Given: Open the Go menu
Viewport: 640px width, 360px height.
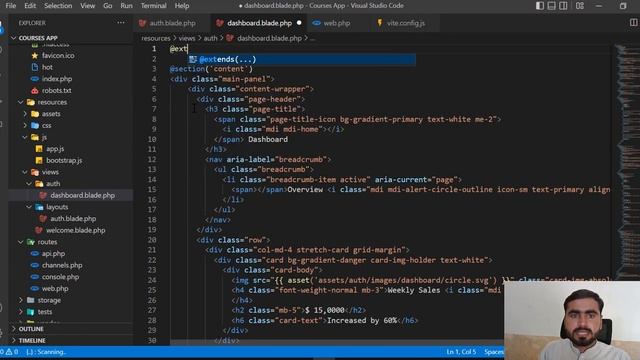Looking at the screenshot, I should 108,6.
